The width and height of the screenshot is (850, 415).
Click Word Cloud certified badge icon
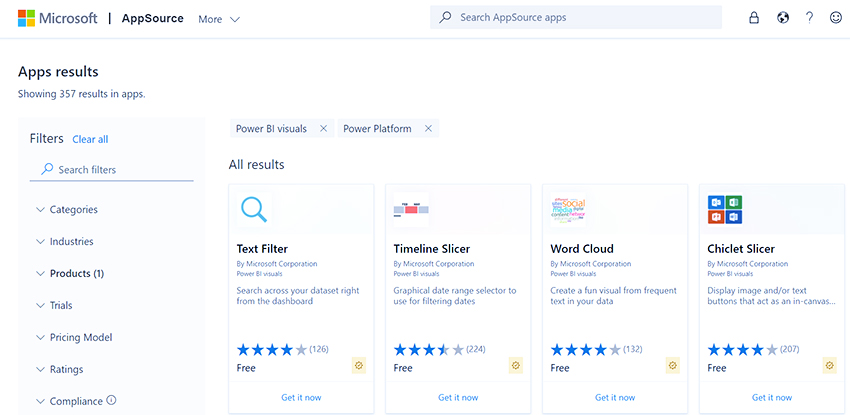[x=672, y=366]
